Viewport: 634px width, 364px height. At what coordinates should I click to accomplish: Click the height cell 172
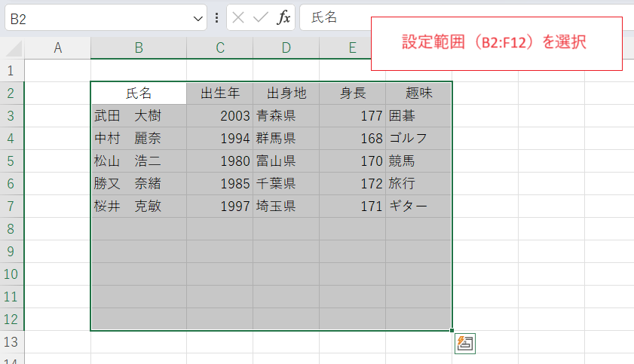353,184
